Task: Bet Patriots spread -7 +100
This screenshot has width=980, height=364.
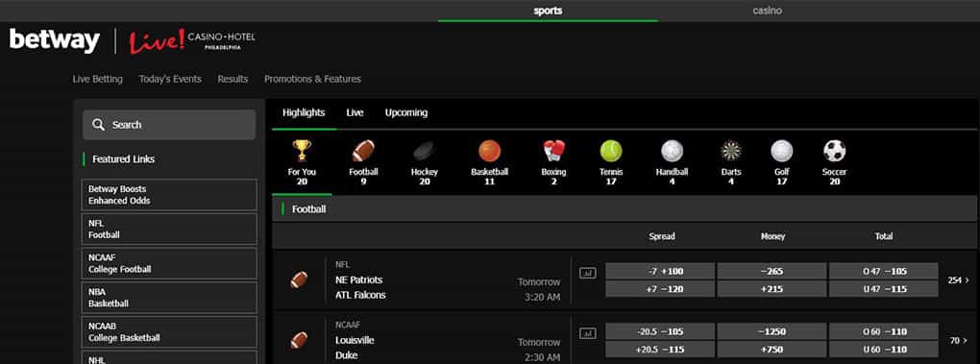Action: (660, 272)
